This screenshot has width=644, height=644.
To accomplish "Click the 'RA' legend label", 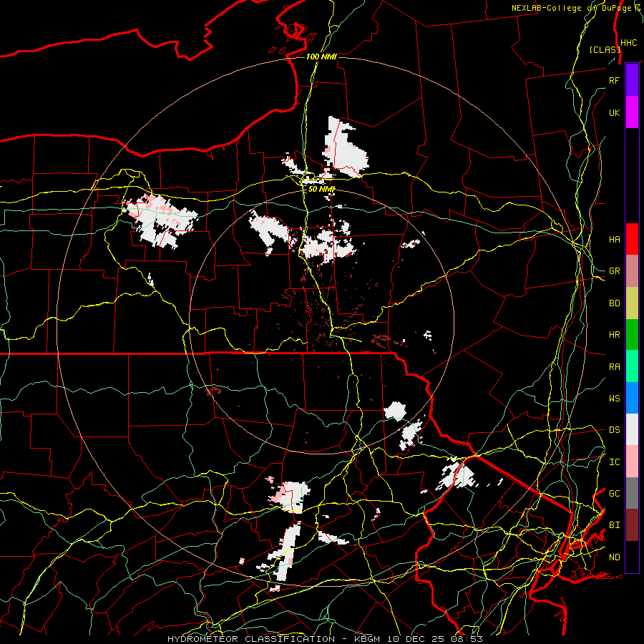I will (x=614, y=366).
